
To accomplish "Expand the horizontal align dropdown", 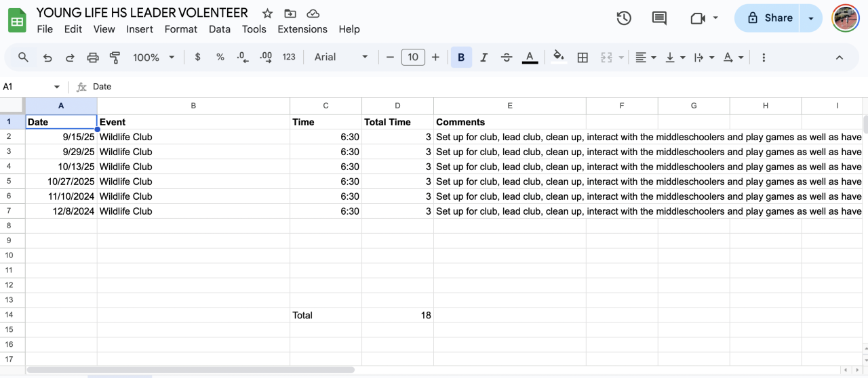I will [x=646, y=58].
